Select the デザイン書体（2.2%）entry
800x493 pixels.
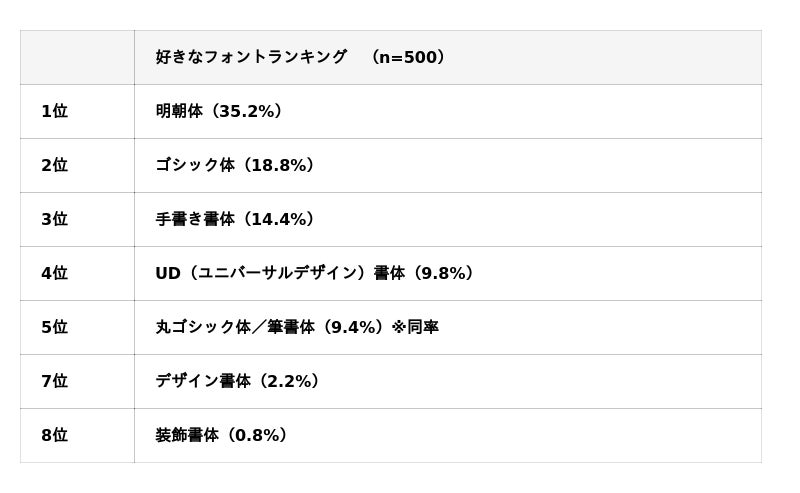click(x=237, y=381)
